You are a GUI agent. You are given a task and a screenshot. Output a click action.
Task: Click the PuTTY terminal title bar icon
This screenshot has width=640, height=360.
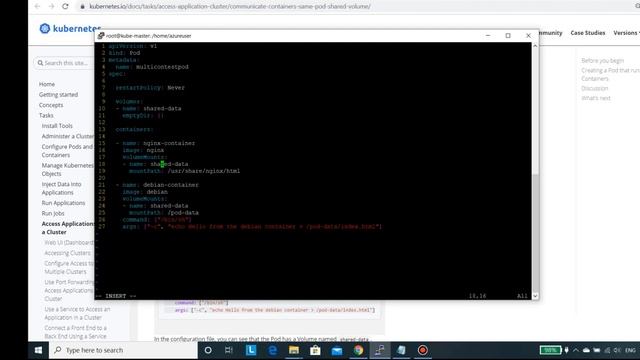[101, 36]
